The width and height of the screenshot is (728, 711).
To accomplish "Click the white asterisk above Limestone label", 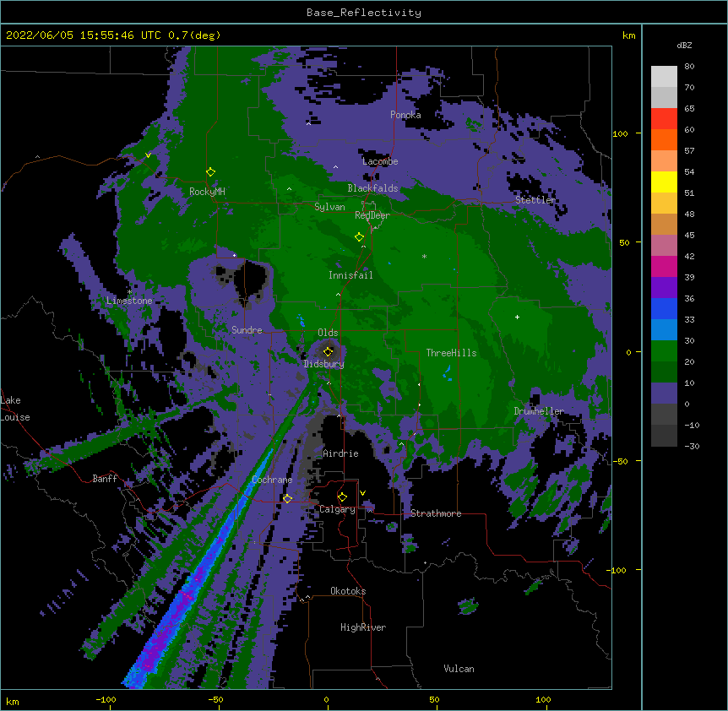I will coord(129,292).
